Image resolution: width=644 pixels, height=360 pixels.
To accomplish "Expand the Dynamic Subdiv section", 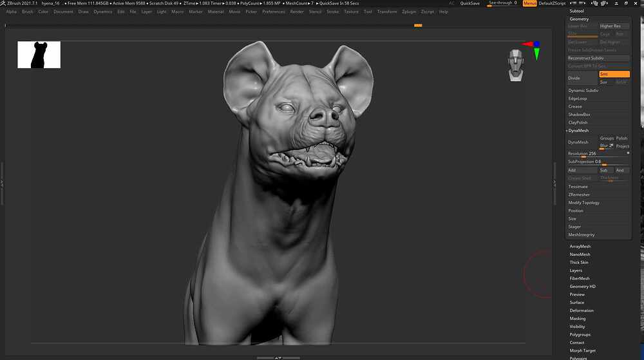I will click(x=583, y=90).
